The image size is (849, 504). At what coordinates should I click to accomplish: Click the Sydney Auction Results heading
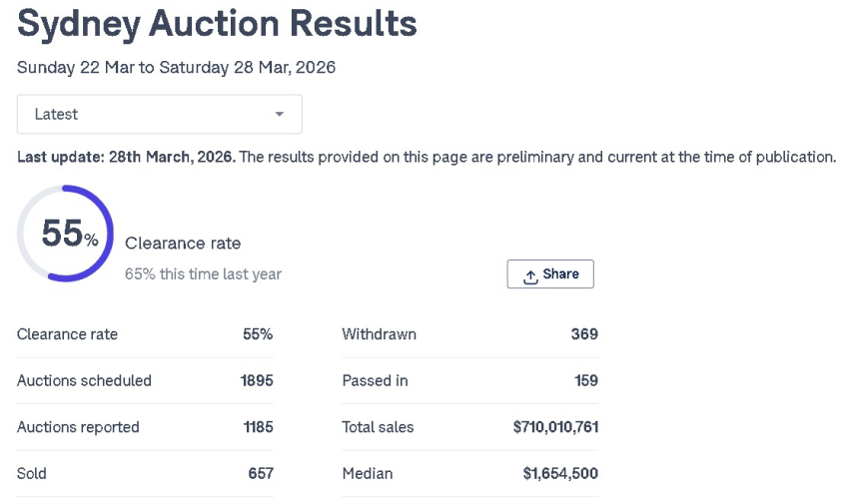217,24
